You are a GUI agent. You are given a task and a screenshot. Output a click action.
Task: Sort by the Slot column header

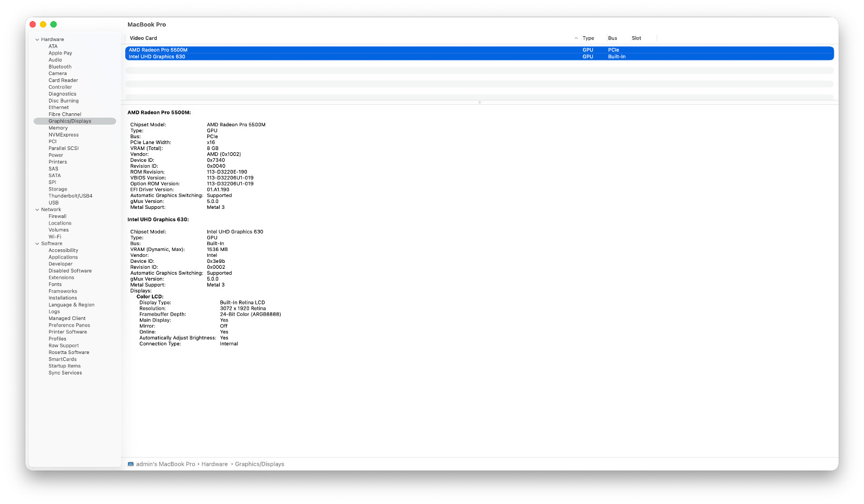(x=637, y=38)
